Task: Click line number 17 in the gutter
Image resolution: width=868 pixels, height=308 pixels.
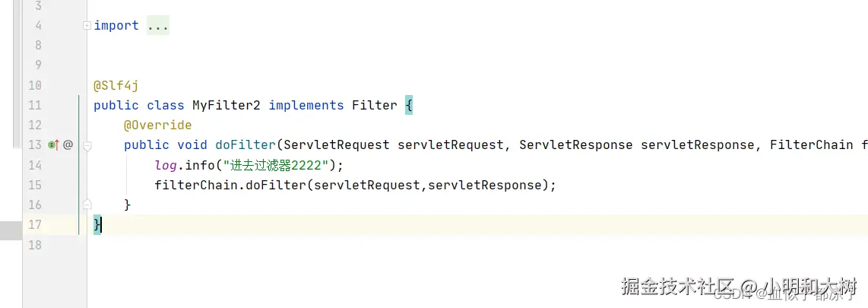Action: coord(34,225)
